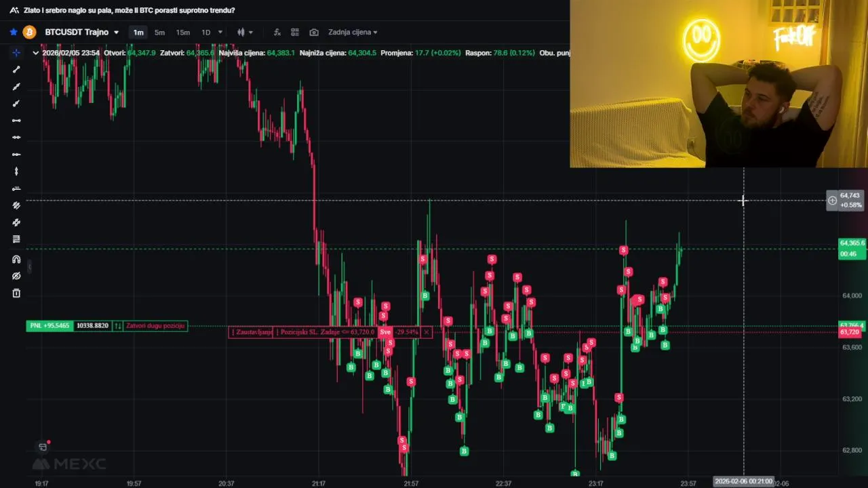Cancel the stop-loss order with X

[x=426, y=332]
